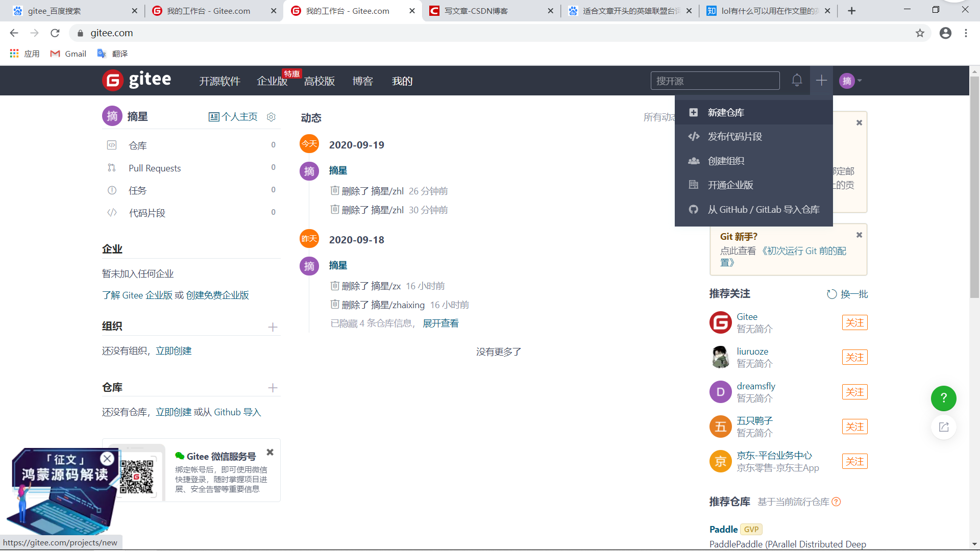980x551 pixels.
Task: Select 新建仓库 from the plus menu
Action: (725, 112)
